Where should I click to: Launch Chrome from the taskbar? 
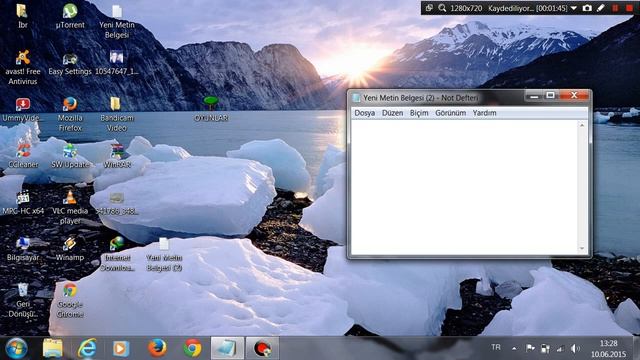pos(192,349)
